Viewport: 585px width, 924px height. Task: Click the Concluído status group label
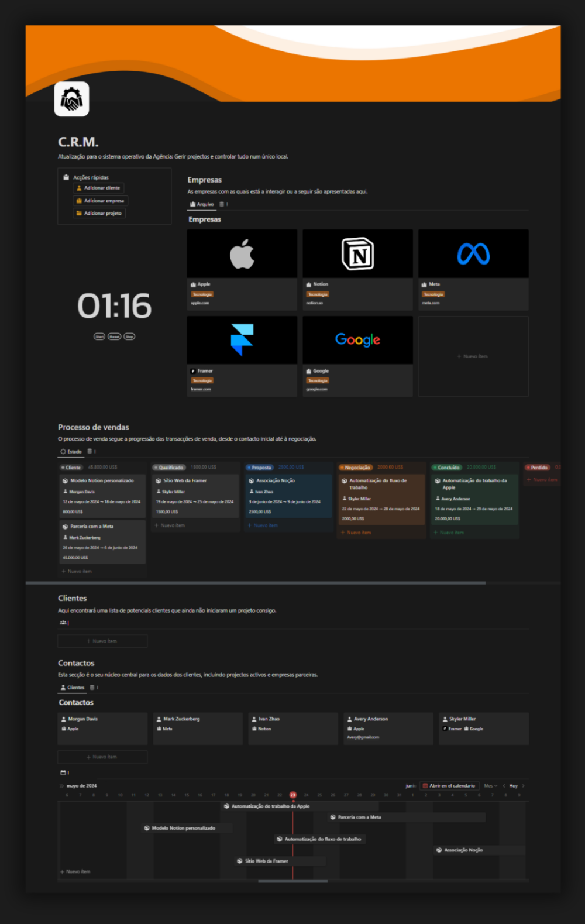click(447, 467)
